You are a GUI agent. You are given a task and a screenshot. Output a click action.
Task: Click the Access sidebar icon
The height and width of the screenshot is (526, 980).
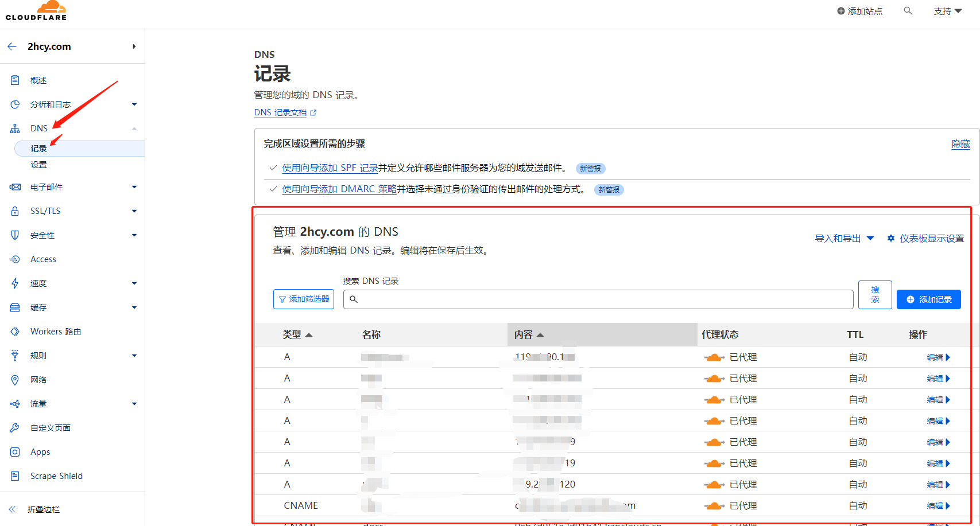(x=15, y=259)
